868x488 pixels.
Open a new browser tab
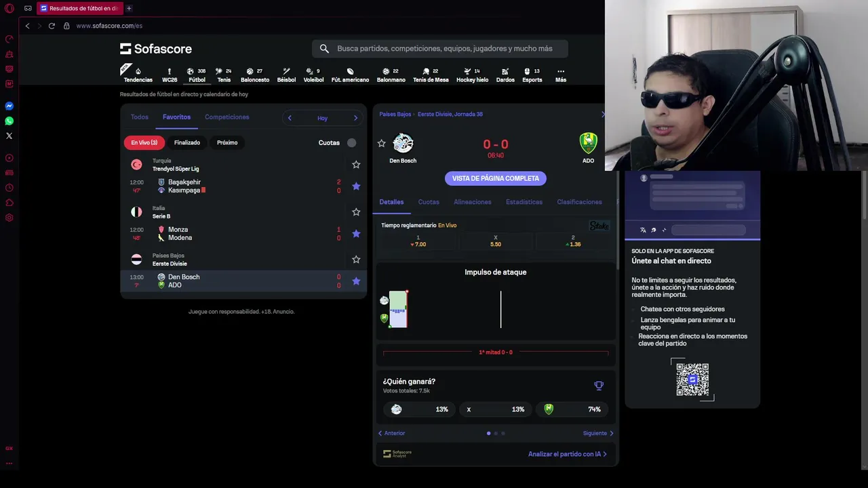pos(129,8)
